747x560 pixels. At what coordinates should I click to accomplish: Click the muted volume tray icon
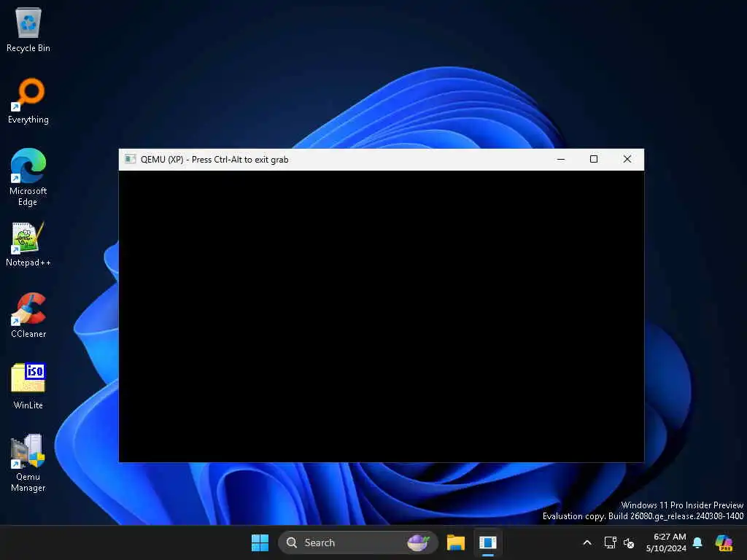pyautogui.click(x=629, y=542)
